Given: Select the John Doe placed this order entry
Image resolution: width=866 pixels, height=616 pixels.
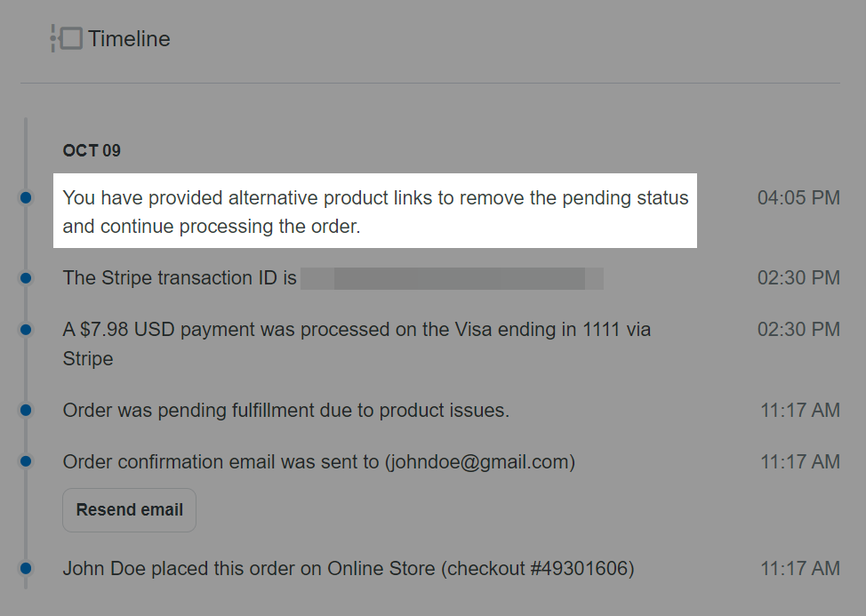Looking at the screenshot, I should [x=348, y=569].
